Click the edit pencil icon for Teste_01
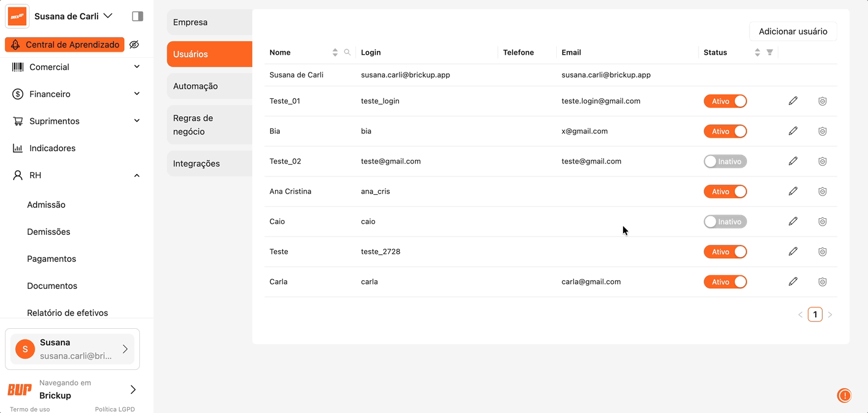The width and height of the screenshot is (868, 413). click(x=793, y=101)
